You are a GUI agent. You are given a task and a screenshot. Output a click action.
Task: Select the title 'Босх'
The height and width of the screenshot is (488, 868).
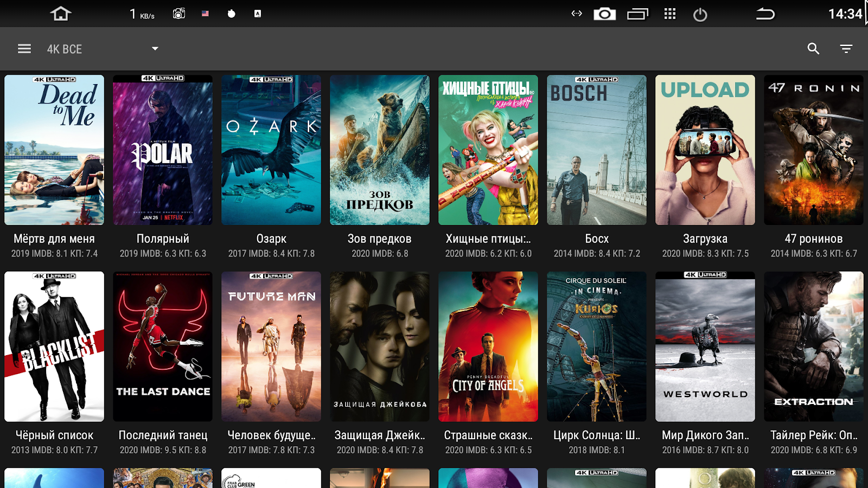pos(597,239)
